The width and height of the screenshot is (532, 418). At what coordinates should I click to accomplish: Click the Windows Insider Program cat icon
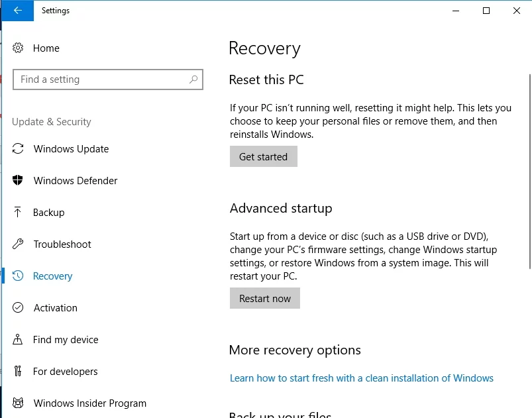[x=19, y=403]
